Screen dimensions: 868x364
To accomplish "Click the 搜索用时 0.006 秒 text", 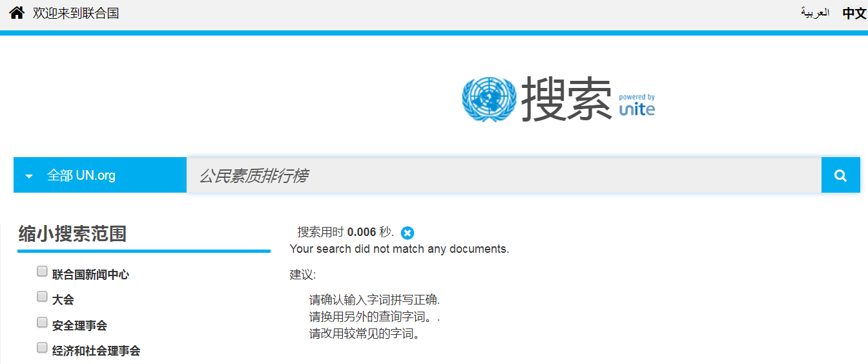I will (x=346, y=232).
